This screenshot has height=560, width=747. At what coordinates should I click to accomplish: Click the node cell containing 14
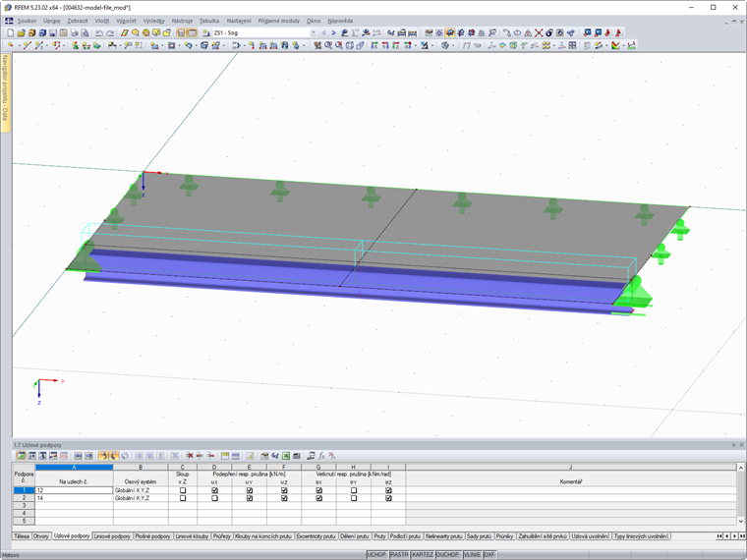click(74, 498)
